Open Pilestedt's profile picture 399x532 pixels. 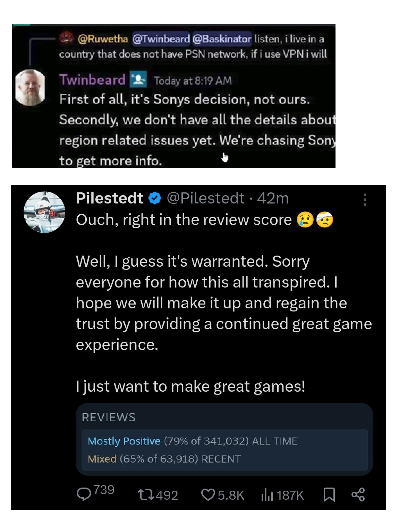[x=44, y=212]
